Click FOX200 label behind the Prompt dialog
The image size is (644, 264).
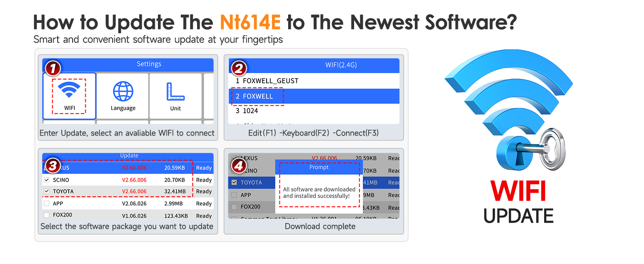coord(250,207)
